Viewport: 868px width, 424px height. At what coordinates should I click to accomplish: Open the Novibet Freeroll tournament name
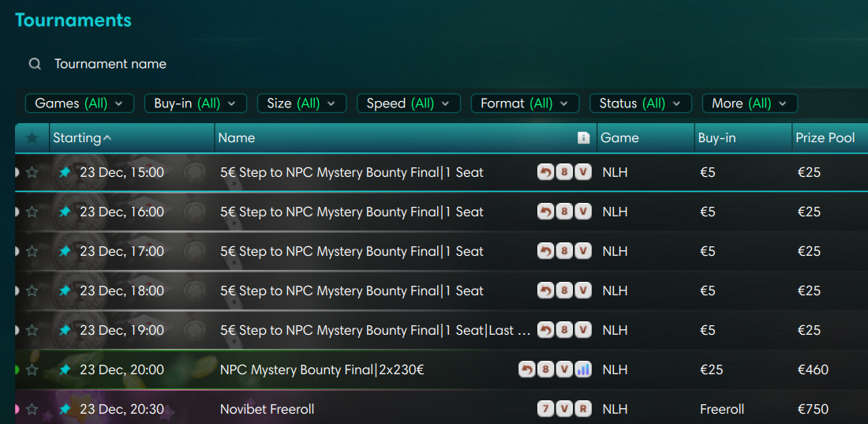pos(267,409)
